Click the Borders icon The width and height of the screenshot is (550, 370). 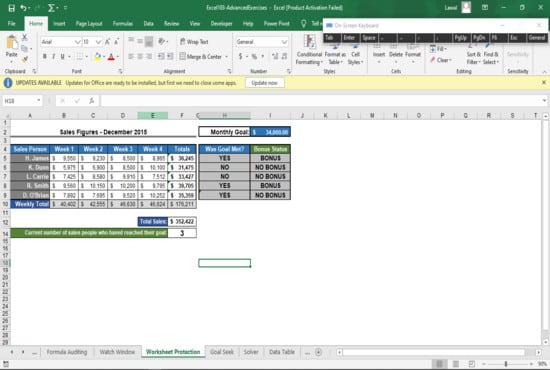pos(80,56)
